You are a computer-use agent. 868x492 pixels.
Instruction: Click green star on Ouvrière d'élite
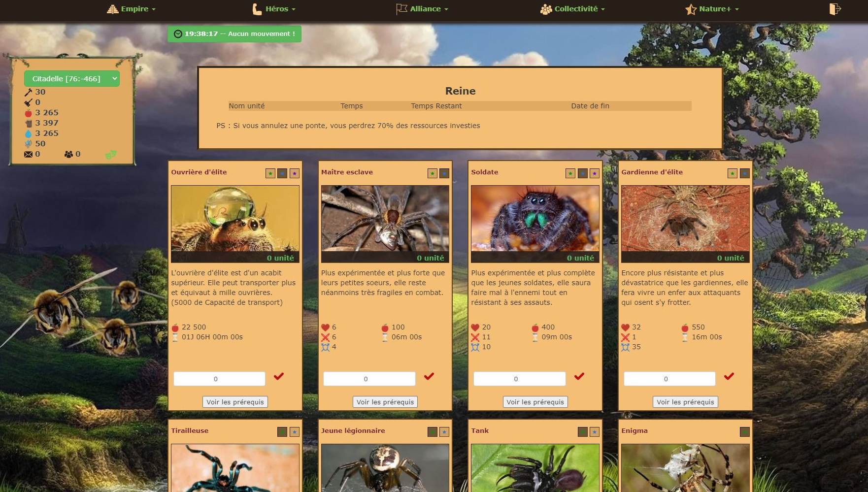click(270, 173)
